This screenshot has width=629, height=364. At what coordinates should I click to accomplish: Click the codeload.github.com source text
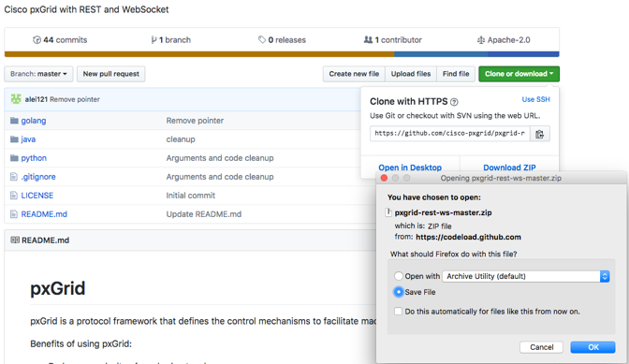[469, 237]
